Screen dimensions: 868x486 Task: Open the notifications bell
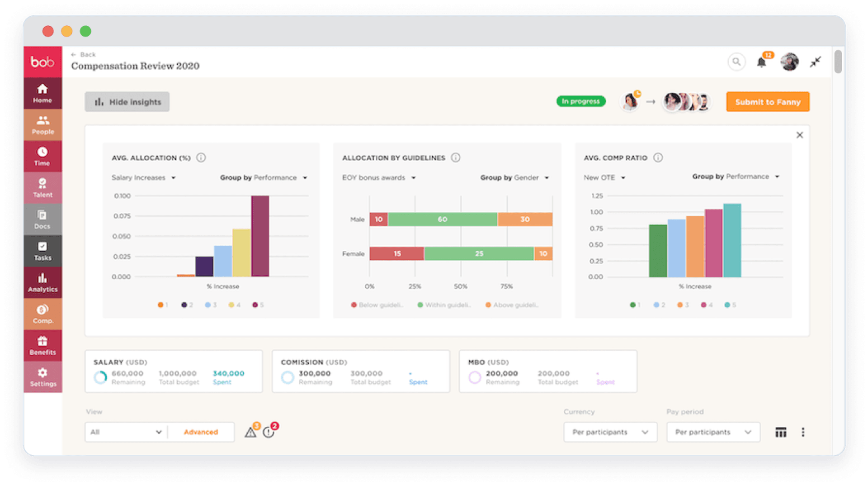(762, 62)
